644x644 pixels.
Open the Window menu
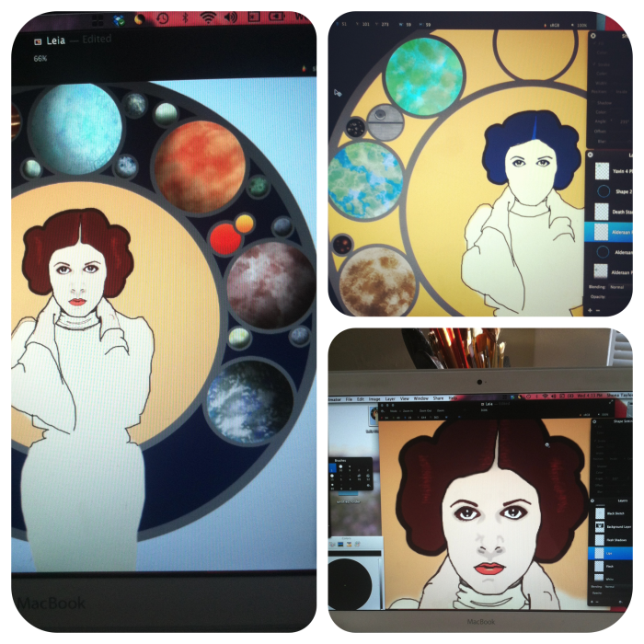pyautogui.click(x=420, y=398)
